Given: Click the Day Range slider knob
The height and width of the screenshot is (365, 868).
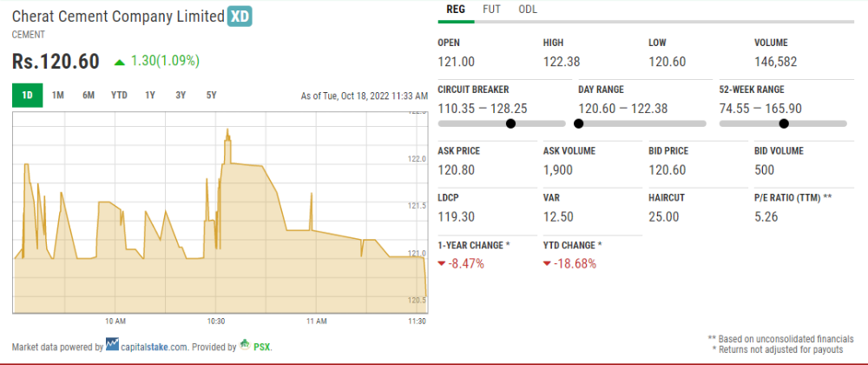Looking at the screenshot, I should click(x=579, y=123).
